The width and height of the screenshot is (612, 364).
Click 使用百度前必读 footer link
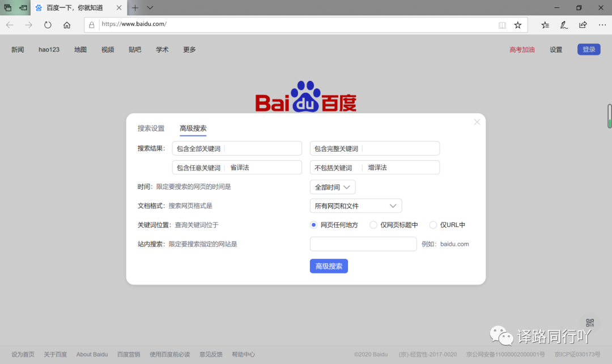[170, 354]
